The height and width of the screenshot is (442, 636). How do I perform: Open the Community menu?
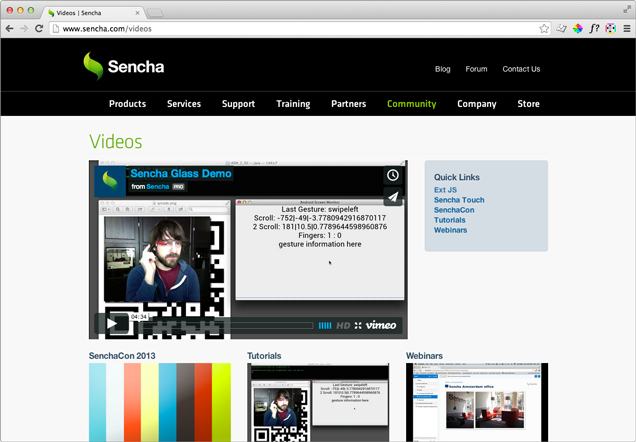click(411, 104)
